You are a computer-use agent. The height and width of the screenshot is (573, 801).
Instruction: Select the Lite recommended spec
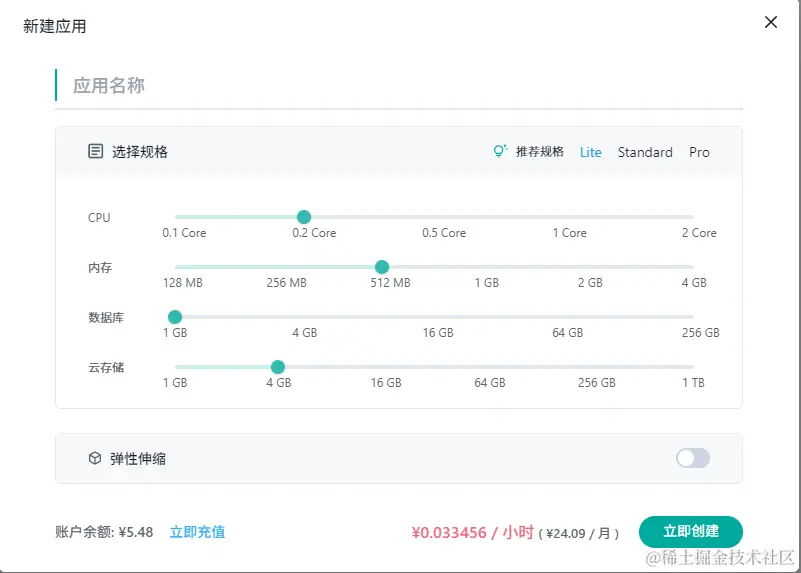591,152
